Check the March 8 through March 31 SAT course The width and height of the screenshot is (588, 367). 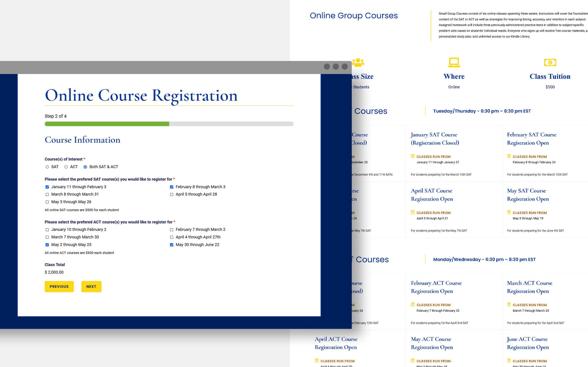pyautogui.click(x=47, y=195)
